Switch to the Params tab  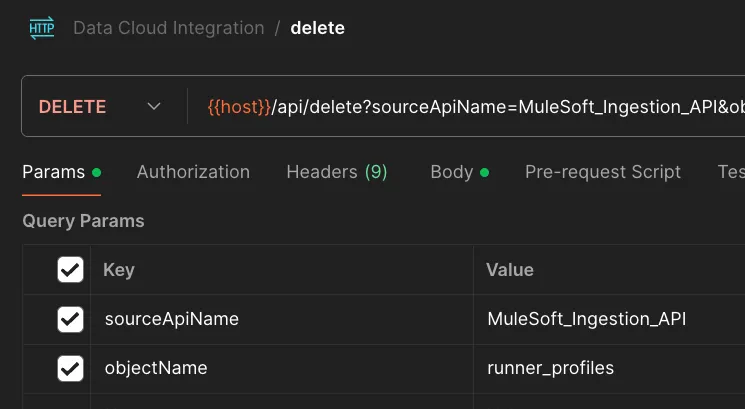coord(61,172)
